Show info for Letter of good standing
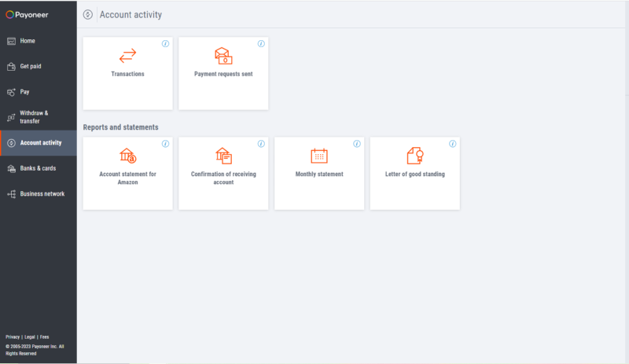 pos(453,144)
